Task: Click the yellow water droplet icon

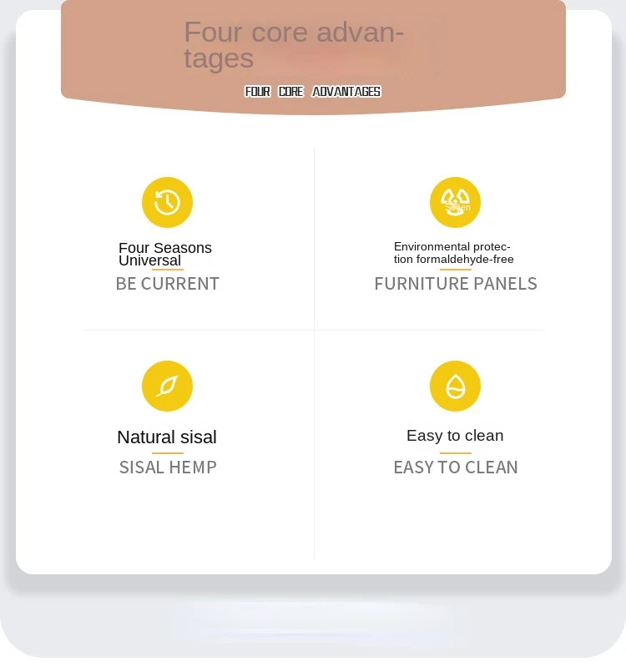Action: [455, 387]
